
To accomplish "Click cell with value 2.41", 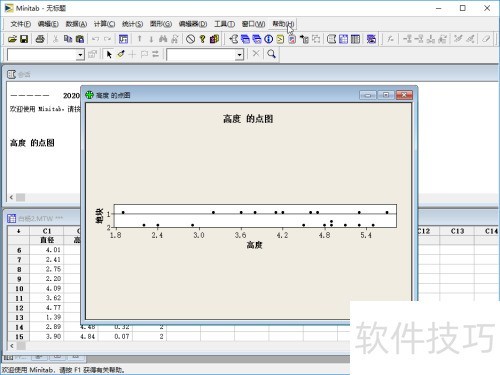I will (47, 259).
